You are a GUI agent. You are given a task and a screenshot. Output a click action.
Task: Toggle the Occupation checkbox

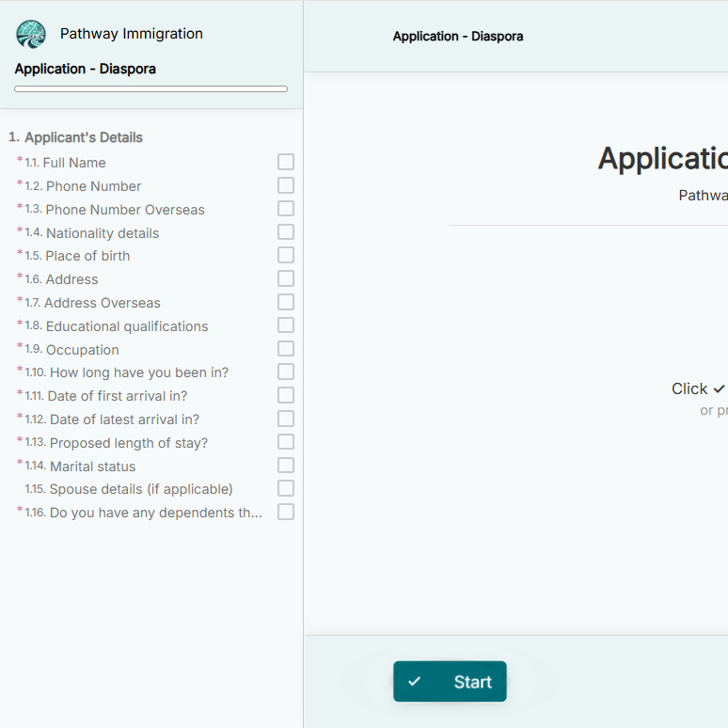point(286,349)
